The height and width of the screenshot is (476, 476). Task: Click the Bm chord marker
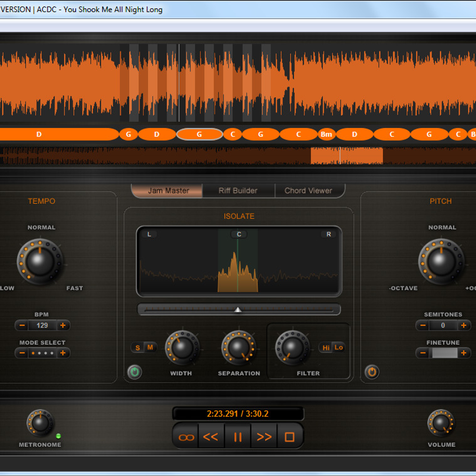(326, 134)
